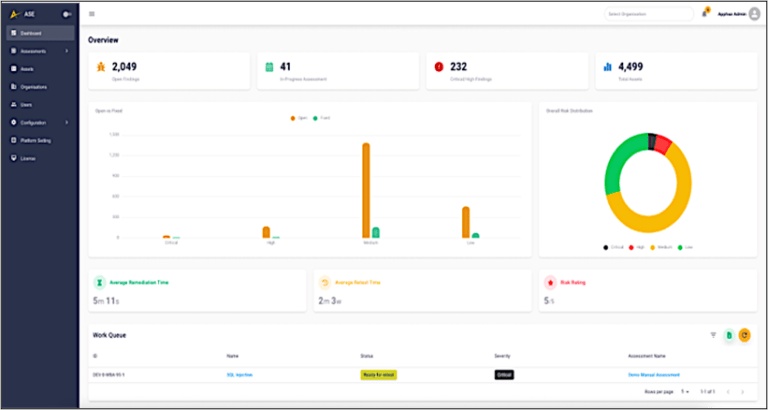
Task: Refresh Work Queue with orange icon
Action: click(744, 335)
